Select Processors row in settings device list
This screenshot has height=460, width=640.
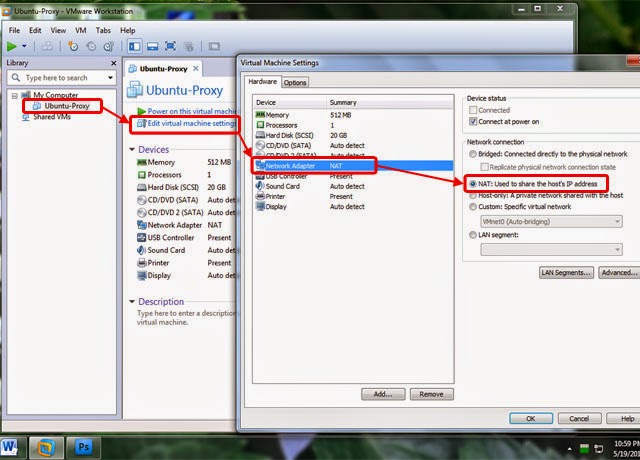tap(353, 125)
